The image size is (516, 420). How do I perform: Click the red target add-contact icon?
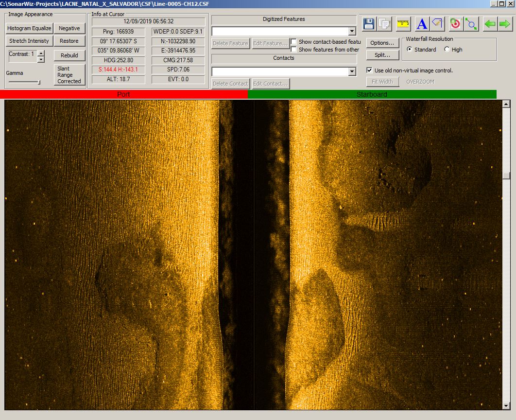tap(455, 24)
